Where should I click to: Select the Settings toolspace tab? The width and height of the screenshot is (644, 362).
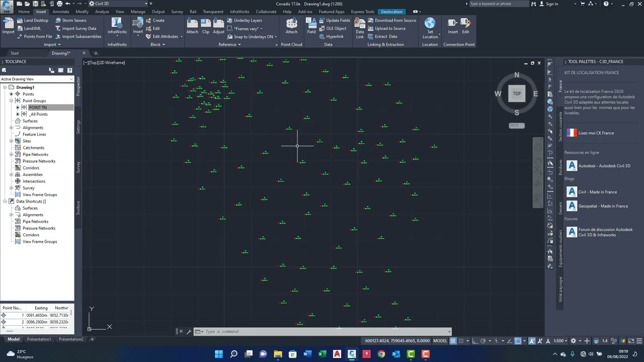click(x=78, y=127)
